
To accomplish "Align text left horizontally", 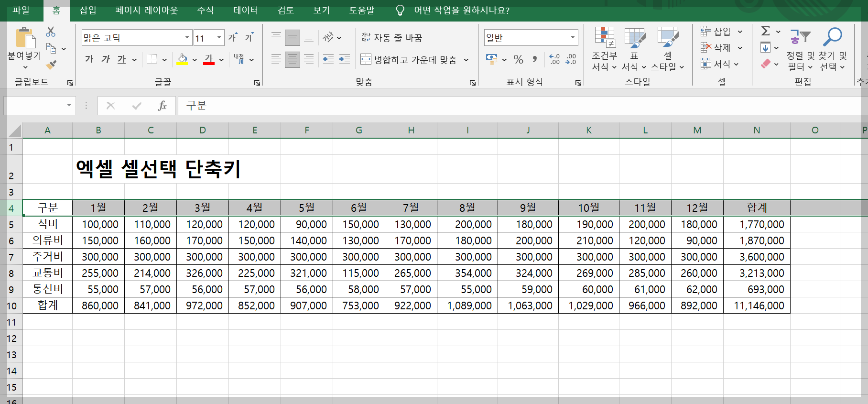I will click(x=276, y=59).
